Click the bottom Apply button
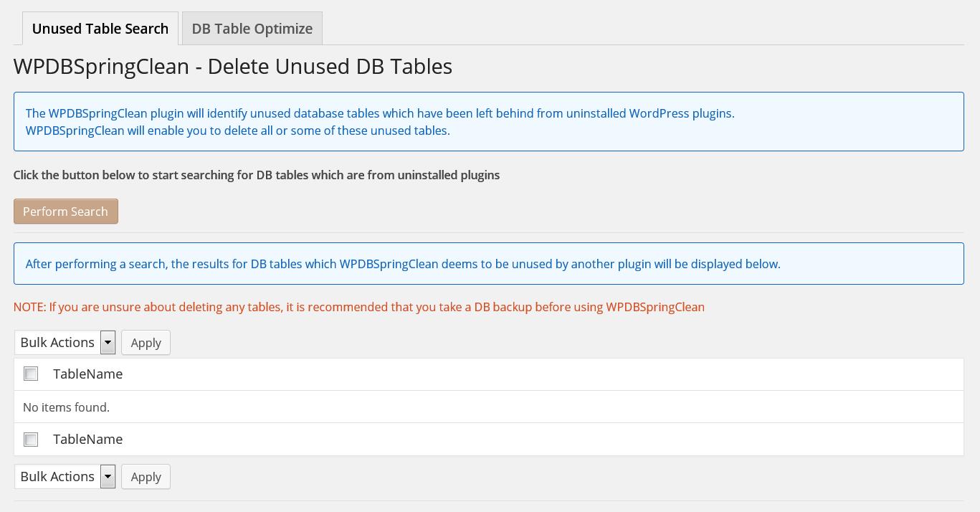The width and height of the screenshot is (980, 512). coord(146,477)
